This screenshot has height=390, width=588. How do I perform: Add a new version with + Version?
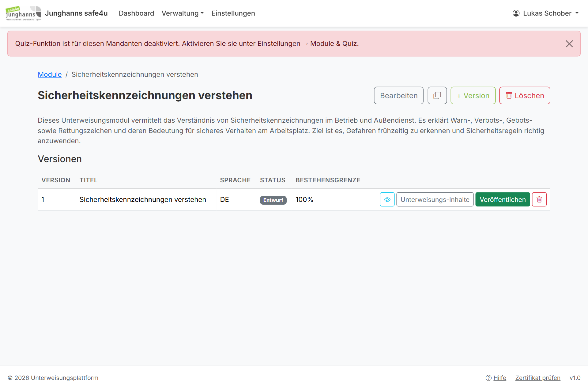coord(473,95)
